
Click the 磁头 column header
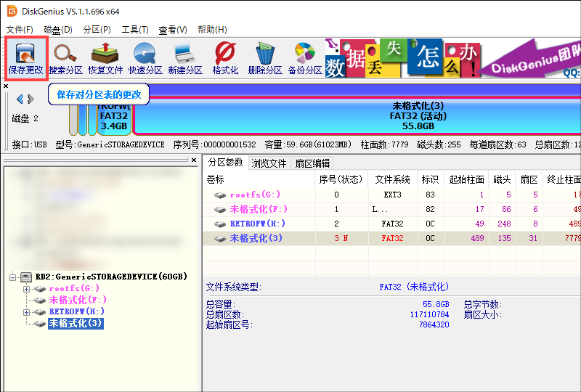pyautogui.click(x=502, y=179)
